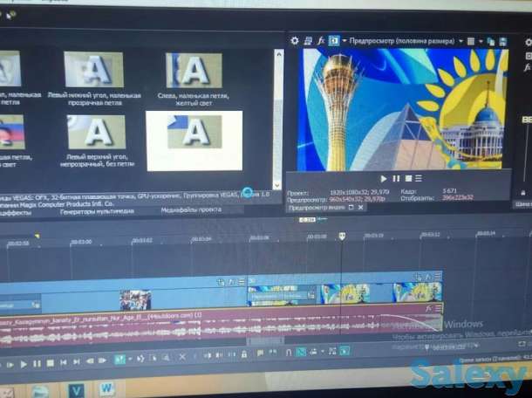
Task: Open Event FX on the long blue video event
Action: coord(232,282)
